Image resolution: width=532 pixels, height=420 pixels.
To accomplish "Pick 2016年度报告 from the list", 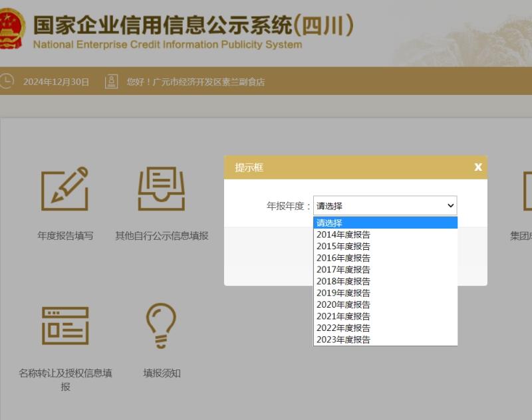I will pyautogui.click(x=344, y=258).
